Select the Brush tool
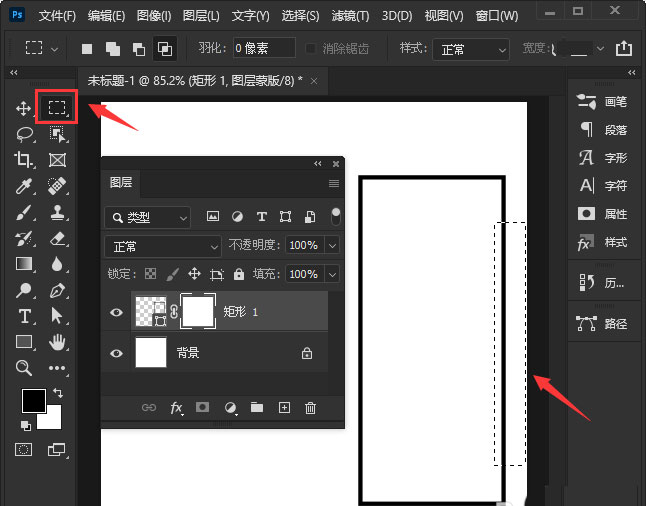This screenshot has height=506, width=646. 23,213
